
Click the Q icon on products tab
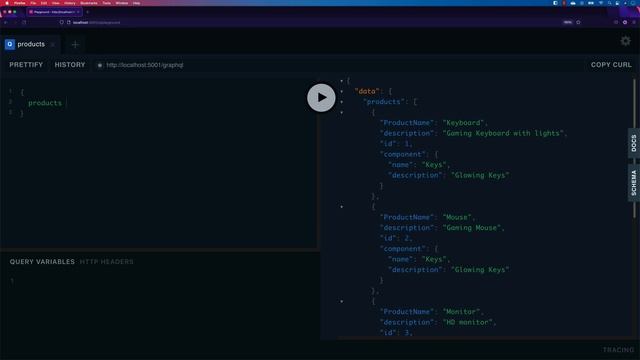(10, 44)
